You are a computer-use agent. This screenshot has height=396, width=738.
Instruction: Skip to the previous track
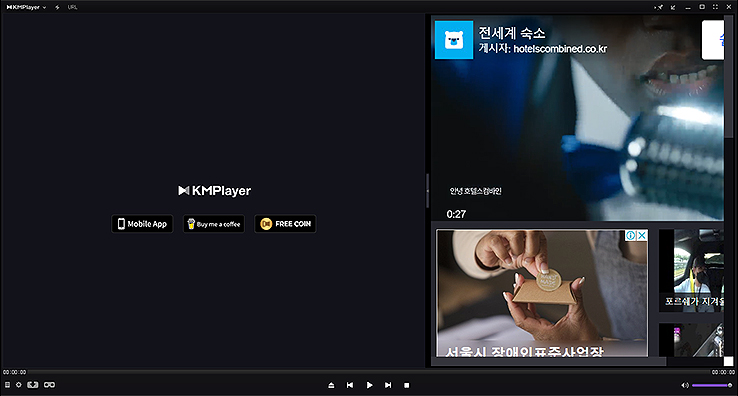350,385
